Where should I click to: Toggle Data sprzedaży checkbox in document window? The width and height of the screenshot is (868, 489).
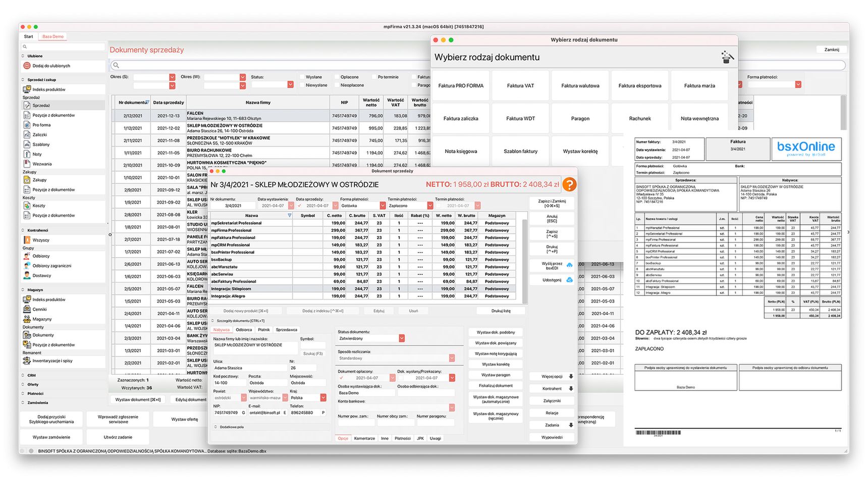(300, 206)
